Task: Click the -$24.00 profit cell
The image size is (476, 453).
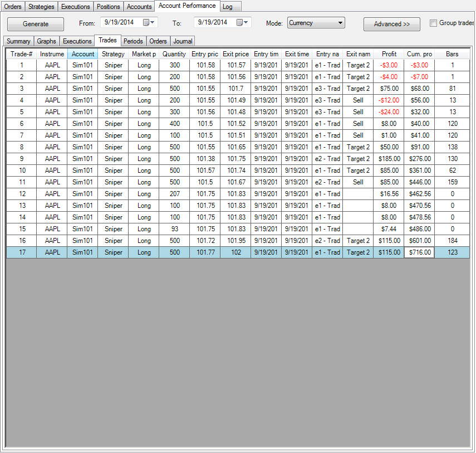Action: [x=389, y=112]
